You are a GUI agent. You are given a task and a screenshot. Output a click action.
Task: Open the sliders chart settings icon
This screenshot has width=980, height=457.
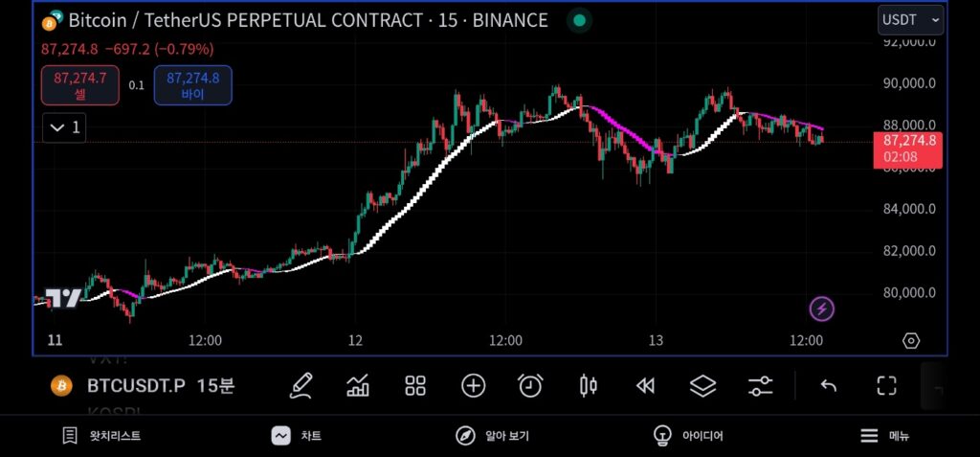(x=761, y=386)
